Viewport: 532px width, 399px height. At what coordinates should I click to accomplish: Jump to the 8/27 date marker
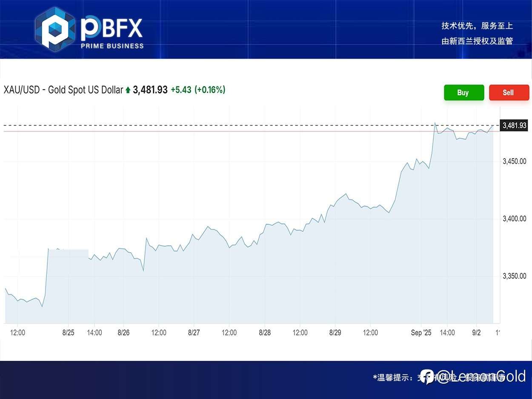194,333
